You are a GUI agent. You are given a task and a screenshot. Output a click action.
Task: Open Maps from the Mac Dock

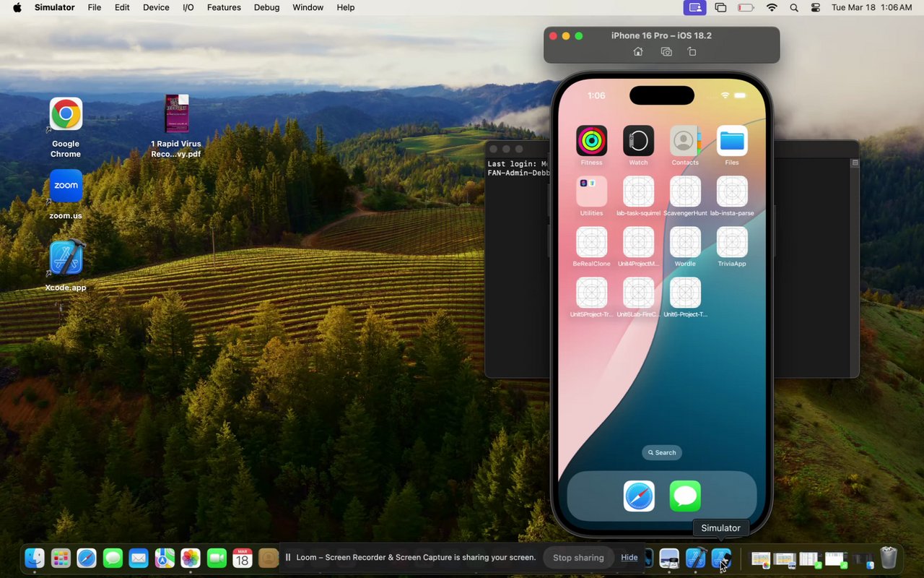coord(165,558)
